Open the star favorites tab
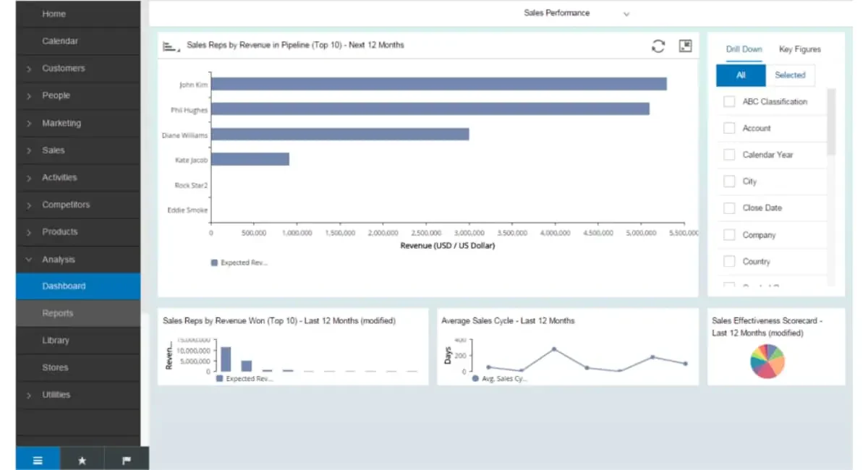The image size is (868, 470). click(82, 460)
